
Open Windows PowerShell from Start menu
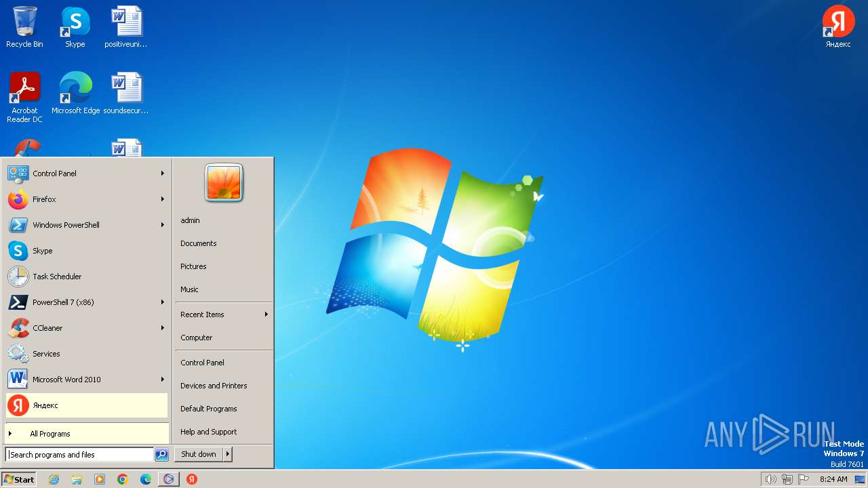86,225
